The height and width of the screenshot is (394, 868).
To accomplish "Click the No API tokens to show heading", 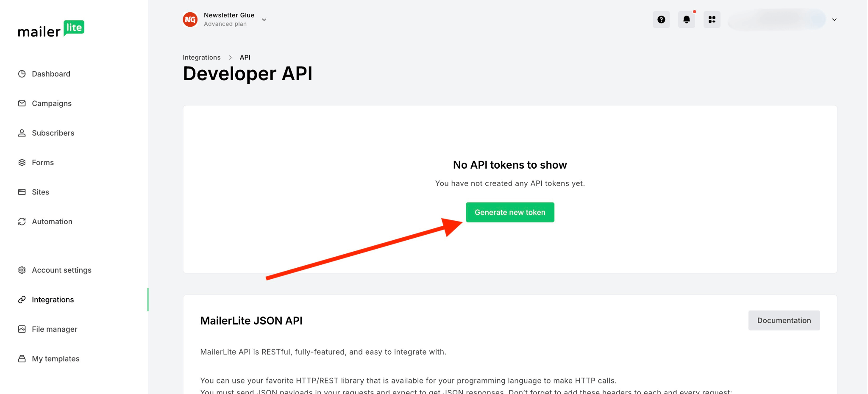I will [510, 165].
